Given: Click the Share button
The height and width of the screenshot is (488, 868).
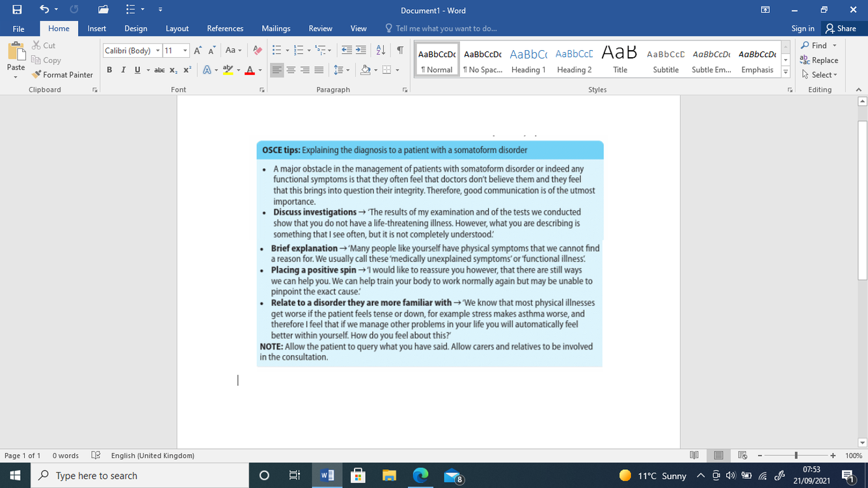Looking at the screenshot, I should coord(841,29).
